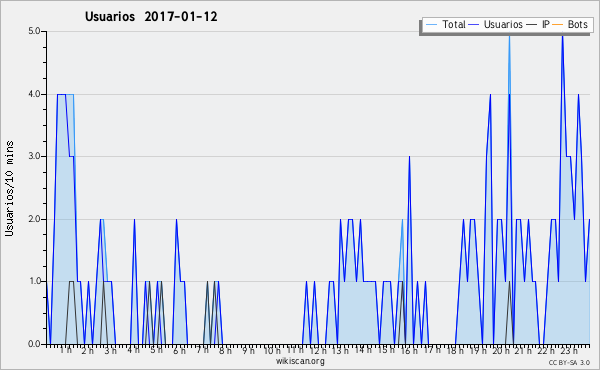Click the '11 h' x-axis label
The image size is (600, 370).
point(295,350)
